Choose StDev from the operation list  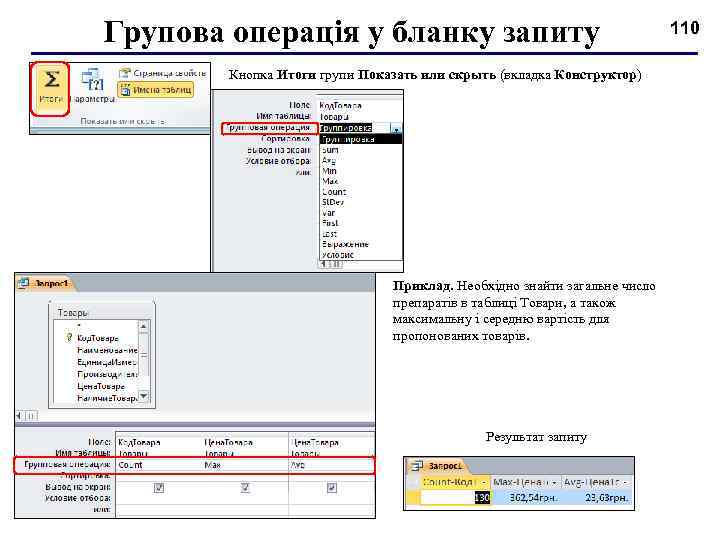(x=333, y=202)
